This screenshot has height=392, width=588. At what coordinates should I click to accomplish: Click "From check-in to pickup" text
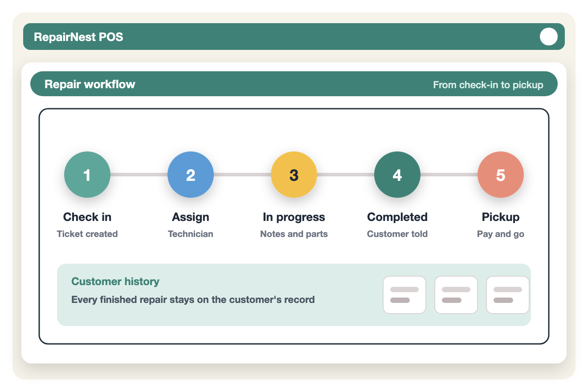click(488, 85)
